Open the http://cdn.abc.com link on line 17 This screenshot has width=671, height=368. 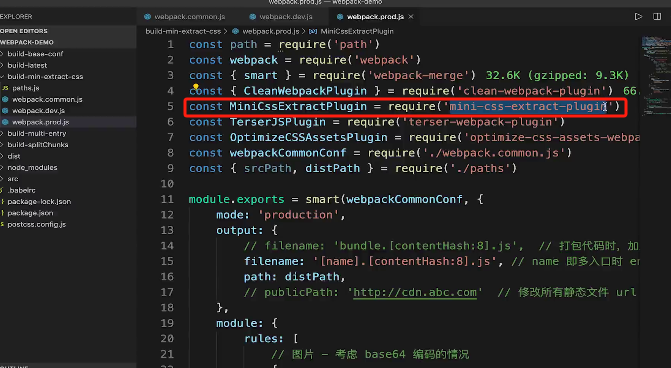click(415, 292)
